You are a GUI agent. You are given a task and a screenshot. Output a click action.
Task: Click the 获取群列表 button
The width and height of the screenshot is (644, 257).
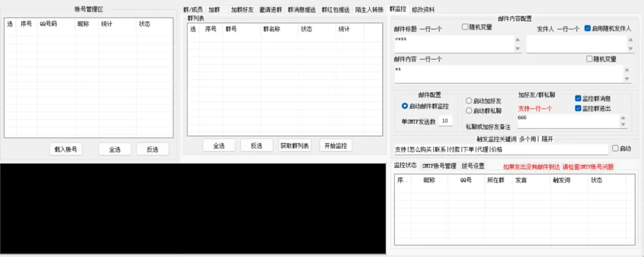click(295, 146)
